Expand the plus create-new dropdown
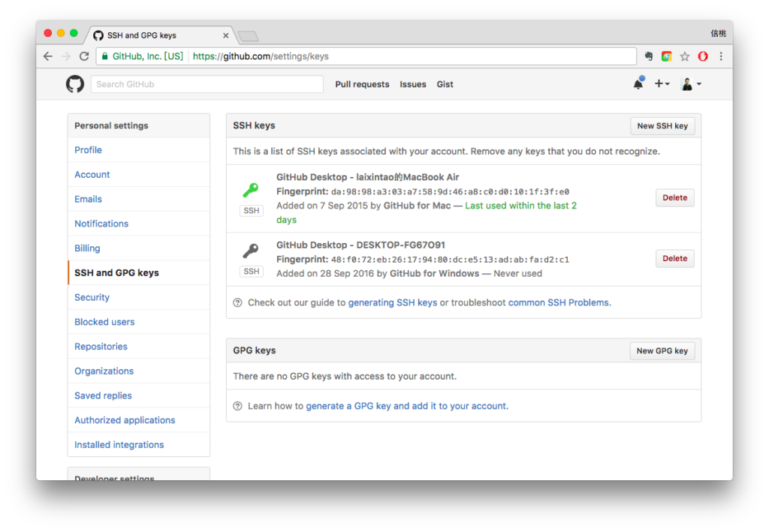Screen dimensions: 769x532 (662, 84)
